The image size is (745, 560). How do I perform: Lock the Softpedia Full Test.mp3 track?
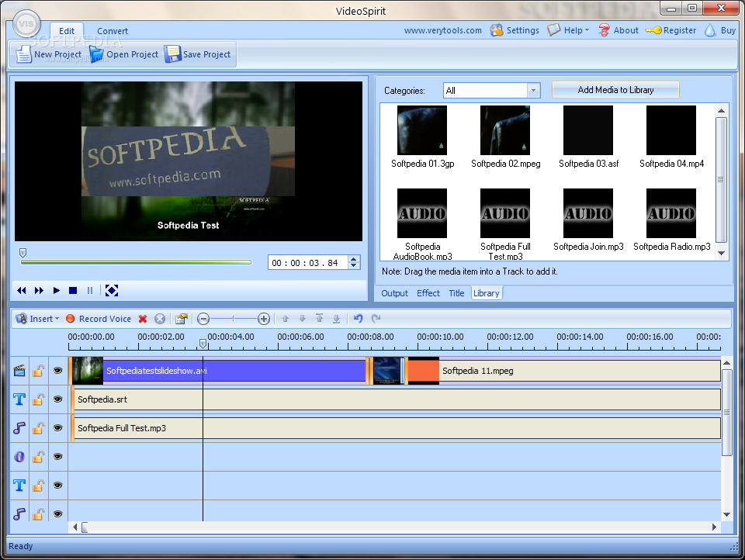[39, 428]
